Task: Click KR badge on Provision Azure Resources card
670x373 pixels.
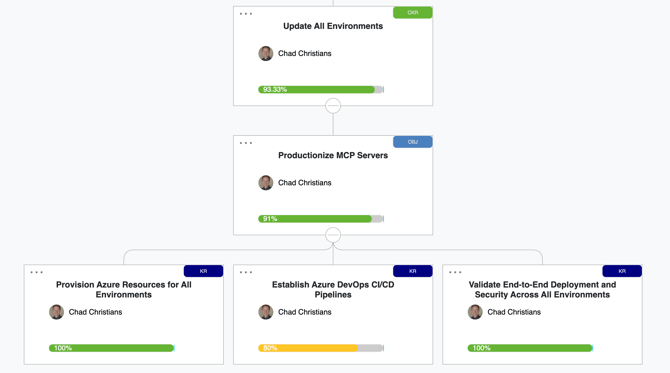Action: [x=203, y=271]
